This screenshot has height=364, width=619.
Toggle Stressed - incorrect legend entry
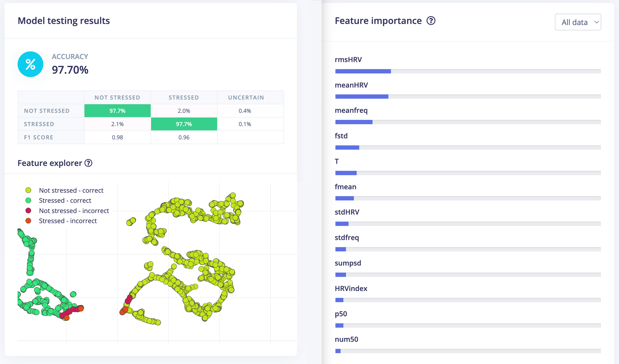tap(67, 221)
